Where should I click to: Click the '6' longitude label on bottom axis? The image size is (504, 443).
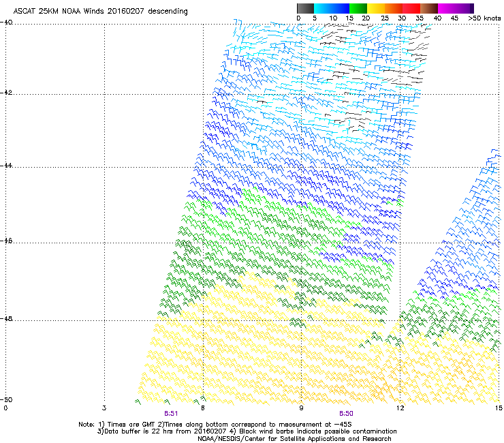[x=203, y=408]
